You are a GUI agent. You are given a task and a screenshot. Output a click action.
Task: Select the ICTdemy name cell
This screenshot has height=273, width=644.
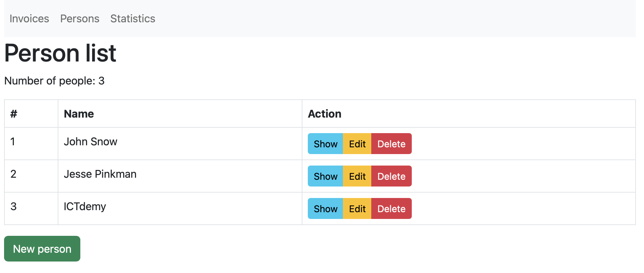pos(85,206)
